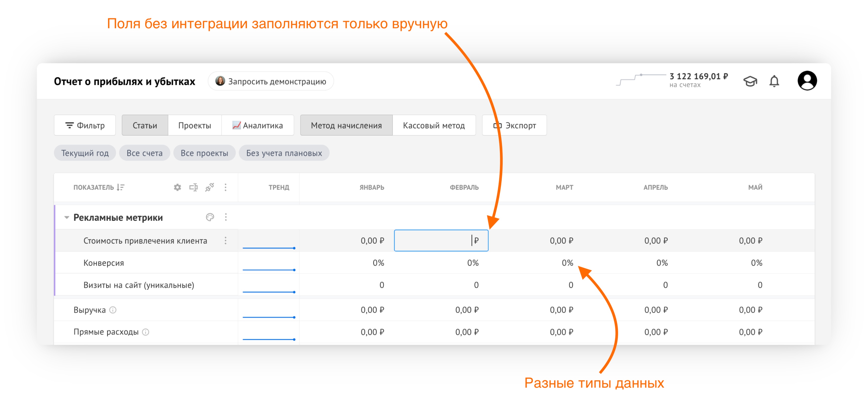
Task: Open the three-dot menu beside Показатель header
Action: point(225,187)
